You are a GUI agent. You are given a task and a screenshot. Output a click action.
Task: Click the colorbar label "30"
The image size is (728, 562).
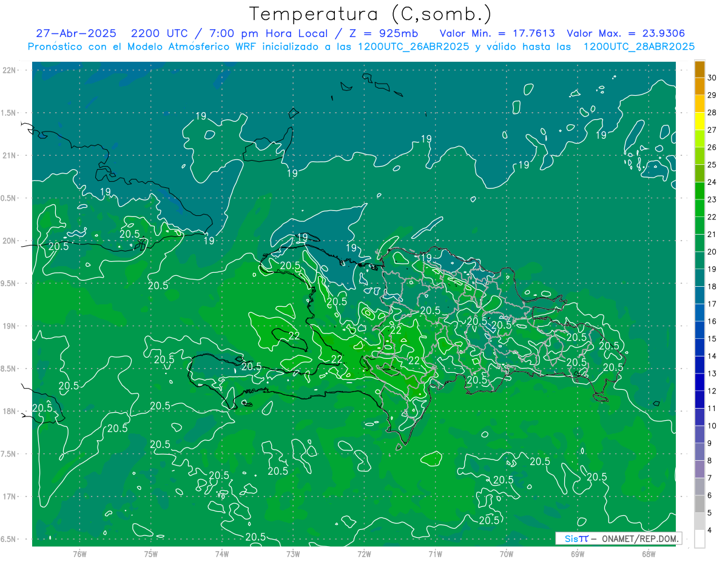point(712,78)
